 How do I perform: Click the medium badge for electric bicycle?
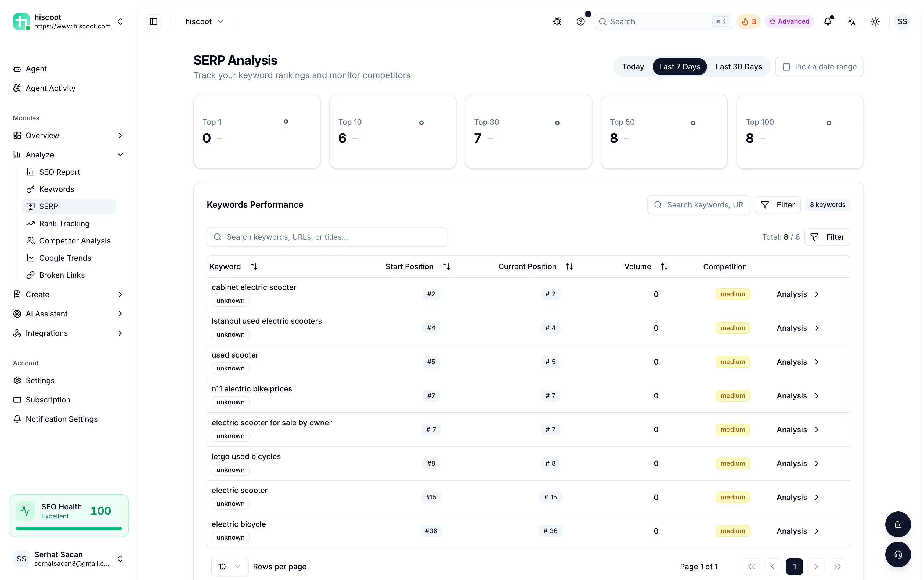pyautogui.click(x=732, y=531)
